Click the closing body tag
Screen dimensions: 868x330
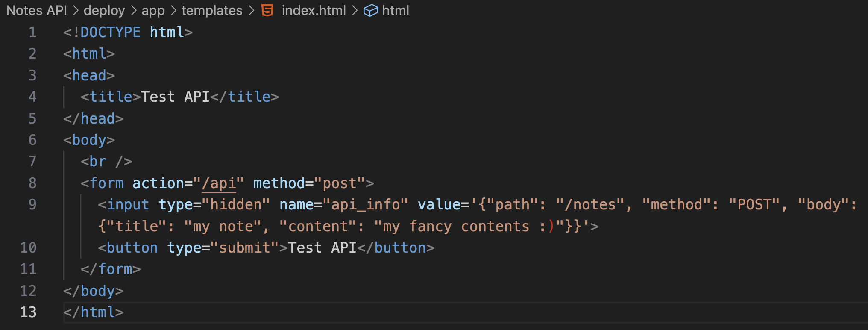click(93, 291)
